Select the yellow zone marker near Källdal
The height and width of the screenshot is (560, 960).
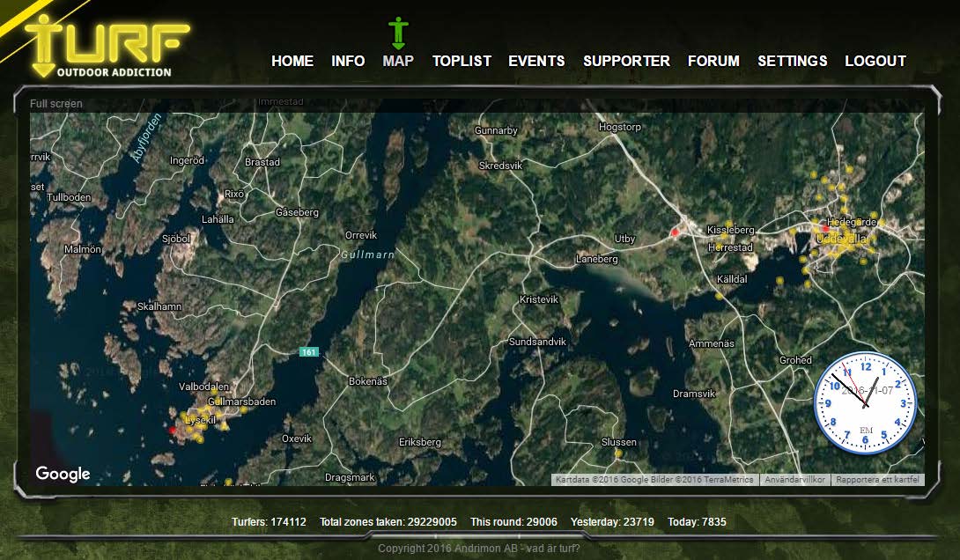(719, 296)
